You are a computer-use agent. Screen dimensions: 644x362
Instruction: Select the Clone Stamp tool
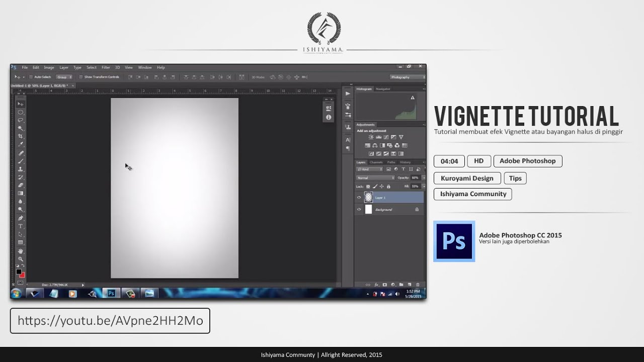tap(20, 169)
